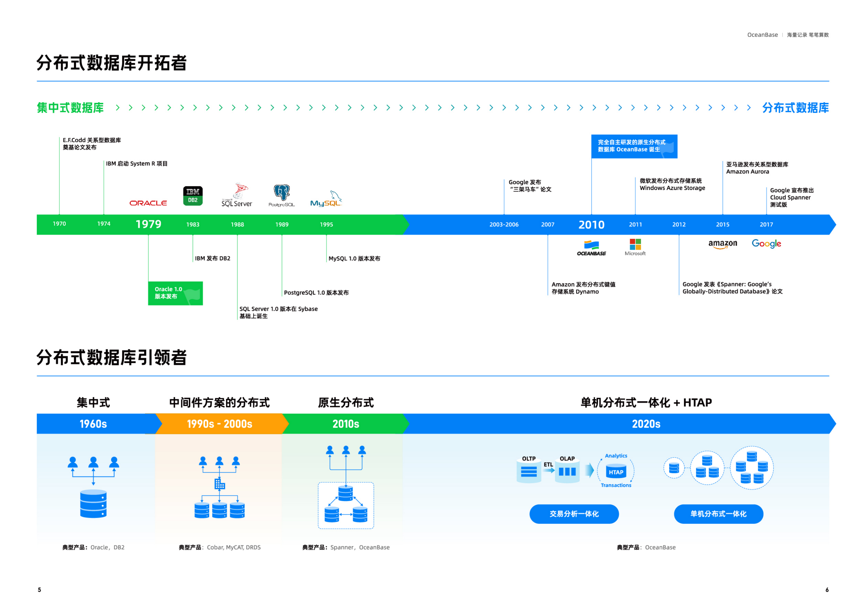Click the Microsoft logo under 2011

click(x=635, y=247)
